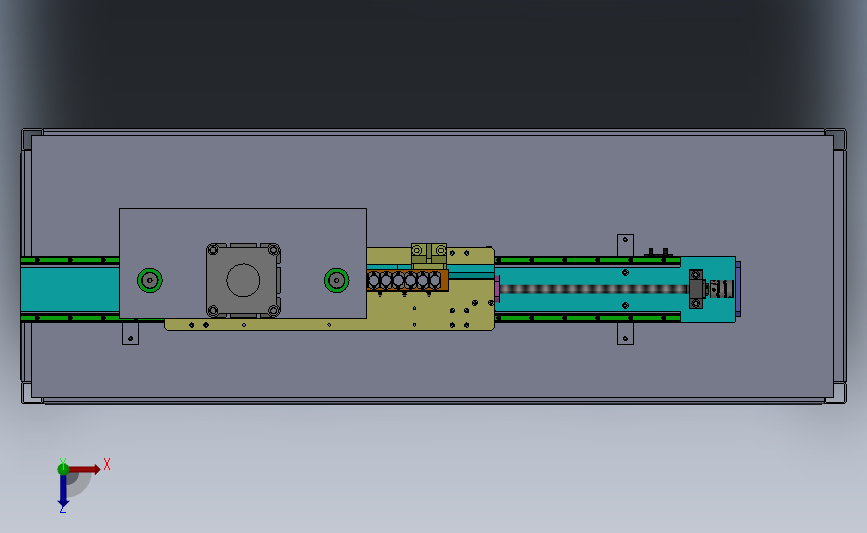Select the shaft coupling beside purple plate

pyautogui.click(x=722, y=289)
